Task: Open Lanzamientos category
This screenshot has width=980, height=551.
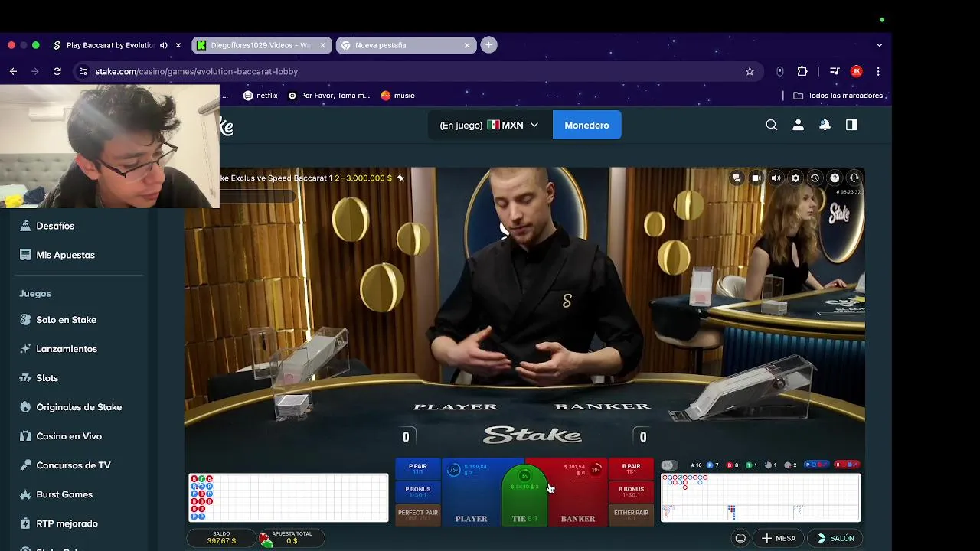Action: [x=67, y=349]
